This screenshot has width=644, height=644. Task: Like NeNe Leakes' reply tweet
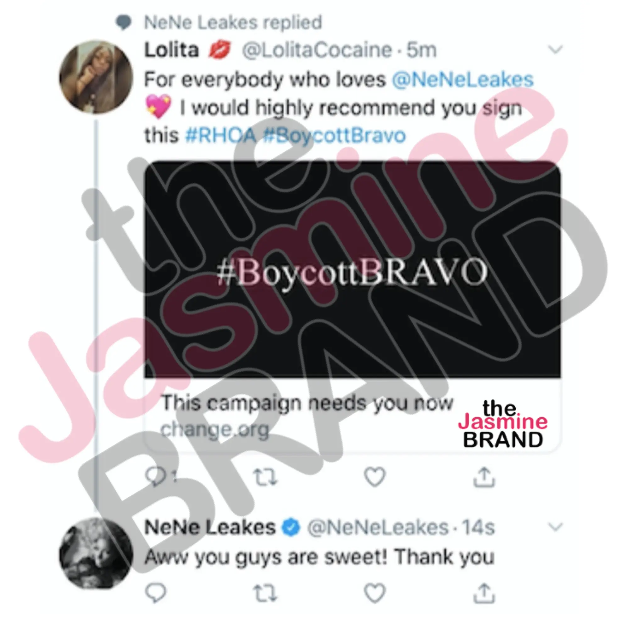375,593
